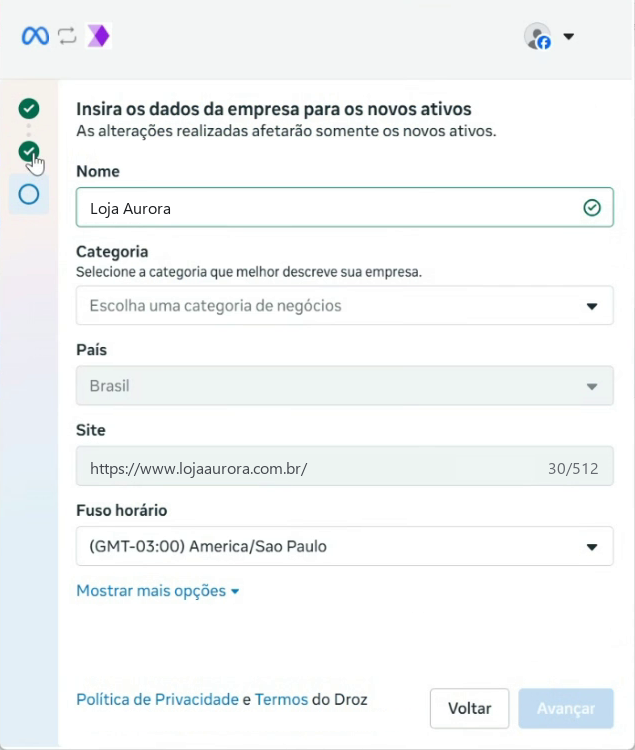This screenshot has height=750, width=635.
Task: Click the Avançar button
Action: (566, 708)
